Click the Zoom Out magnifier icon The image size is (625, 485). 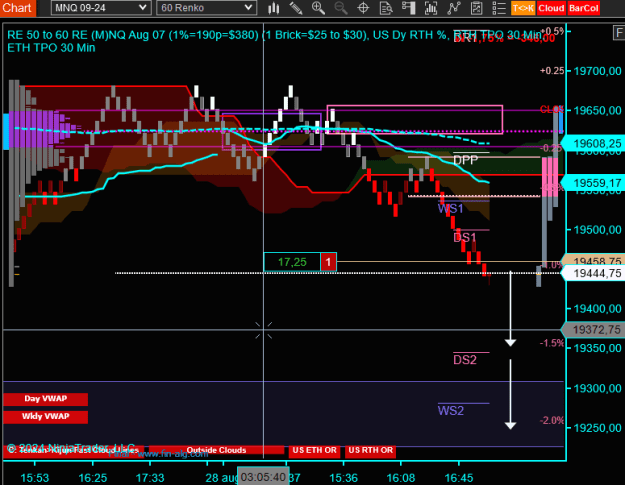click(341, 8)
